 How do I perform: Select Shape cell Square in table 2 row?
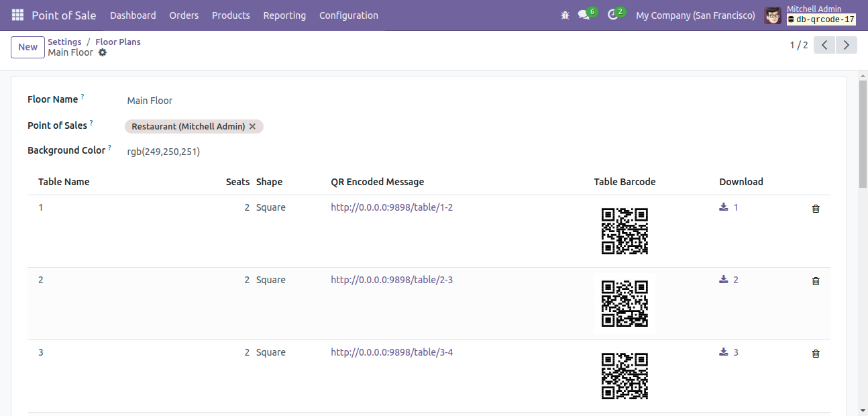coord(271,280)
